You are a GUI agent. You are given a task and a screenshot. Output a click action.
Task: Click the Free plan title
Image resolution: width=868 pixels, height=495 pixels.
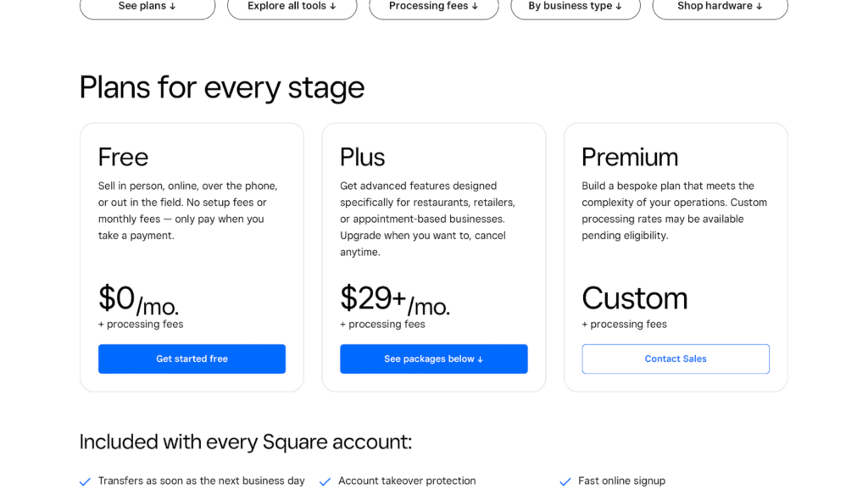point(123,157)
